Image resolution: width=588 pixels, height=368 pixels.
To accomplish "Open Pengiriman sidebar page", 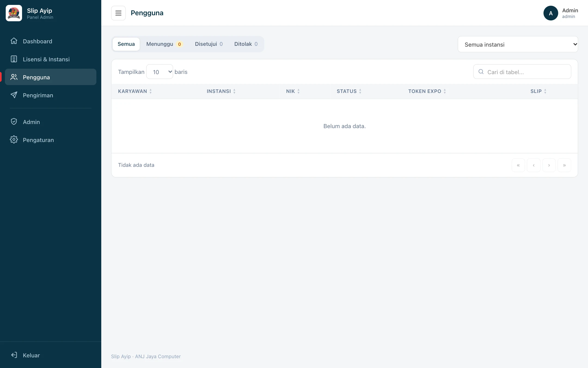I will click(x=51, y=95).
